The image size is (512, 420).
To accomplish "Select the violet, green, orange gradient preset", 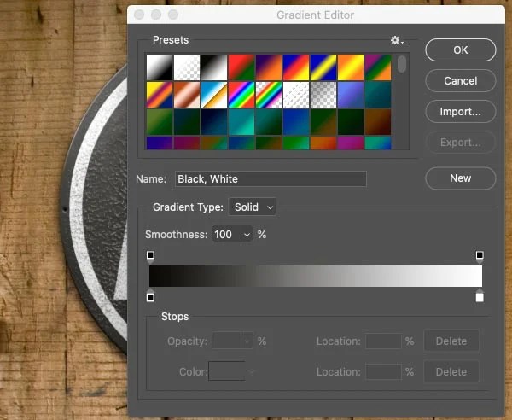I will (378, 67).
